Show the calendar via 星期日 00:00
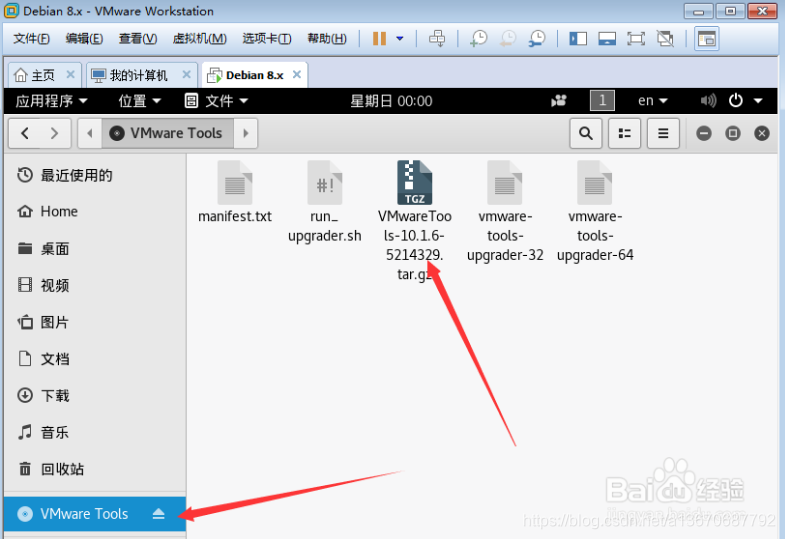This screenshot has height=539, width=785. (x=391, y=101)
